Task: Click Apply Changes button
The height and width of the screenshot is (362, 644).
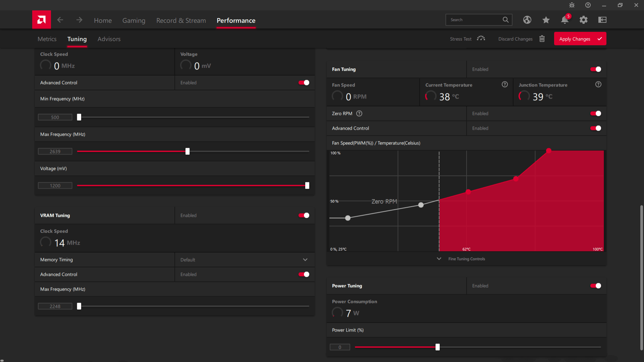Action: pos(579,39)
